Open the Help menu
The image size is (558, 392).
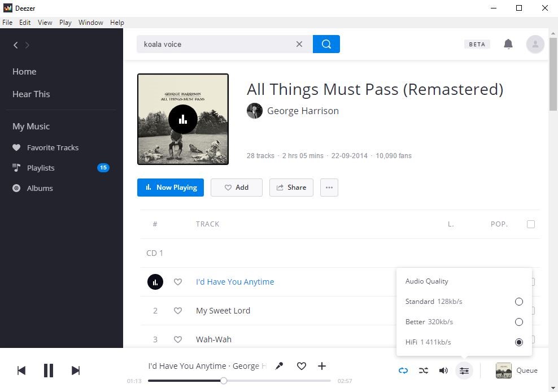pos(117,23)
